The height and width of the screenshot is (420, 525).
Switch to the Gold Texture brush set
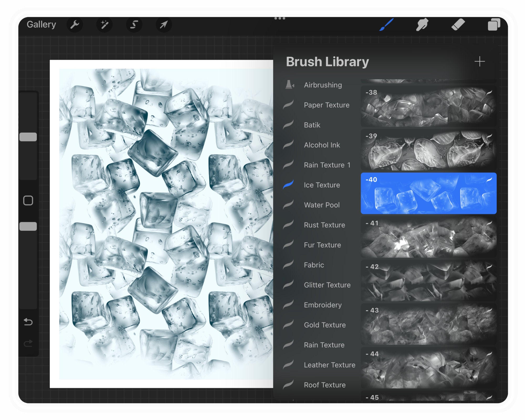click(x=324, y=325)
